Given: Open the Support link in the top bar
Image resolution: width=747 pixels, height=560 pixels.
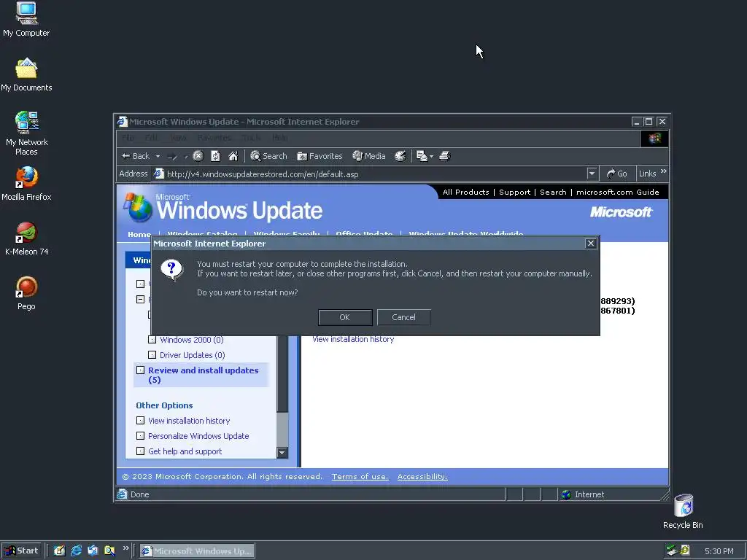Looking at the screenshot, I should [514, 192].
